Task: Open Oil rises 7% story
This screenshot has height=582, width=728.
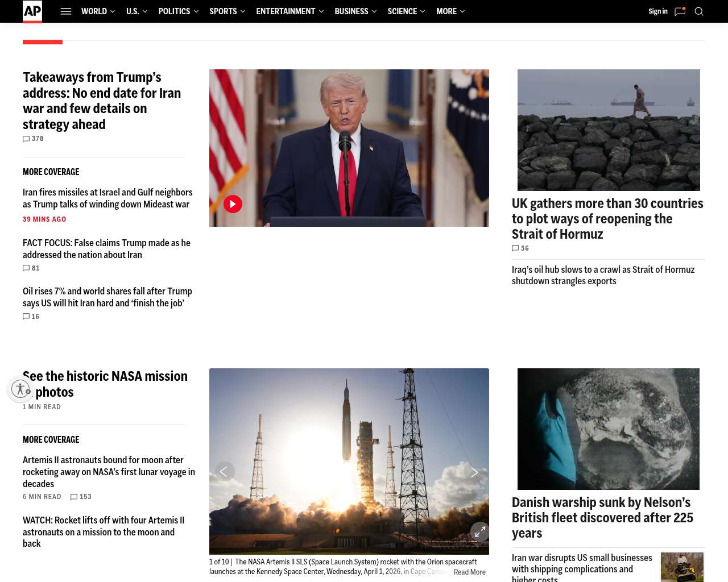Action: click(107, 297)
